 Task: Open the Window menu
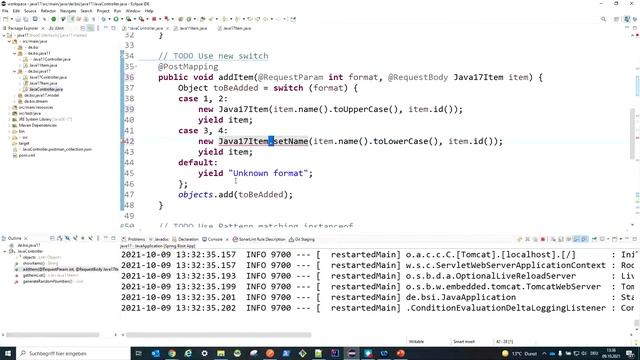tap(133, 11)
